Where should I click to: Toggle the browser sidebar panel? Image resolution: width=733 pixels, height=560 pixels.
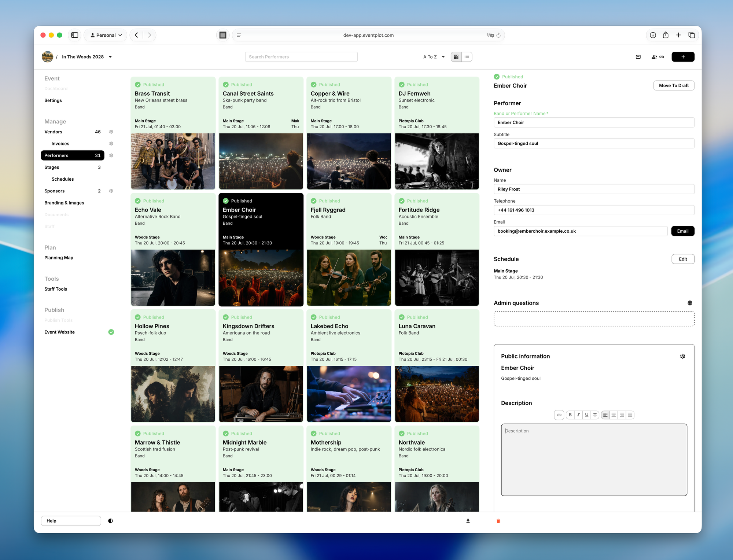pyautogui.click(x=75, y=35)
